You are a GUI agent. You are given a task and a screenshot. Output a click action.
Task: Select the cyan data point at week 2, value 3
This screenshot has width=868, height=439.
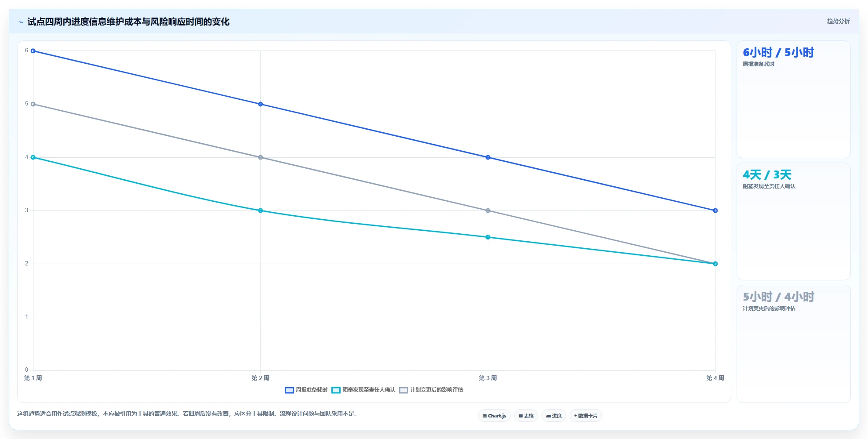click(261, 210)
